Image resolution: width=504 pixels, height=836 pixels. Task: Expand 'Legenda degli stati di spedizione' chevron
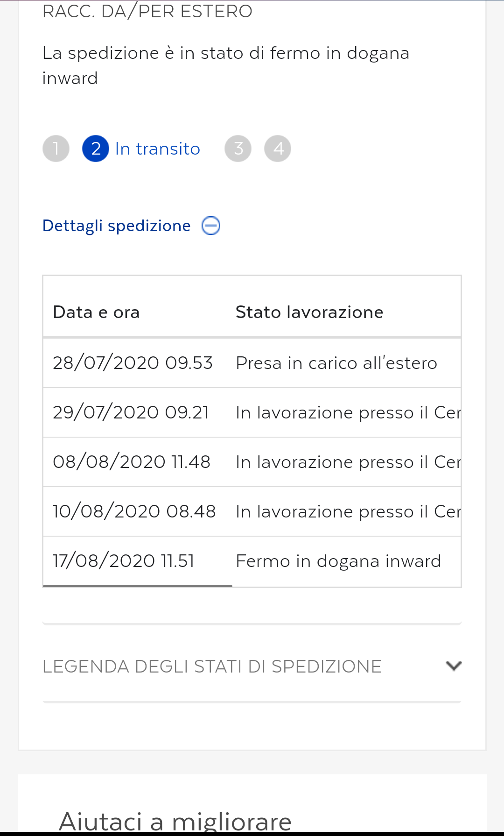[x=453, y=666]
